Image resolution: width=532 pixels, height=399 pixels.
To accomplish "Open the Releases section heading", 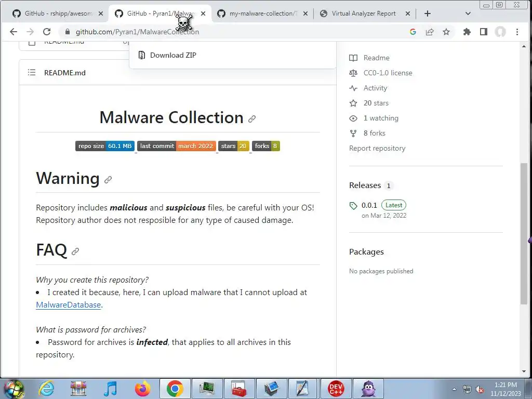I will click(365, 185).
